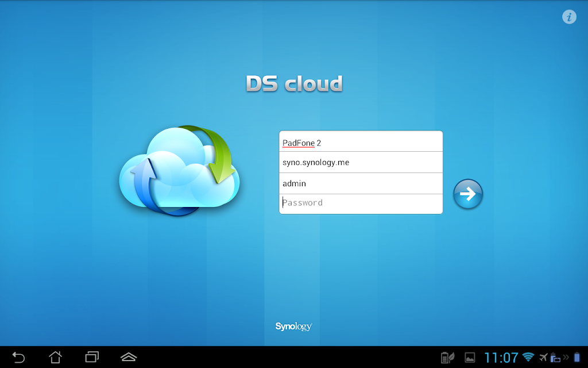Open the recent apps overview
Viewport: 588px width, 368px height.
pos(92,357)
